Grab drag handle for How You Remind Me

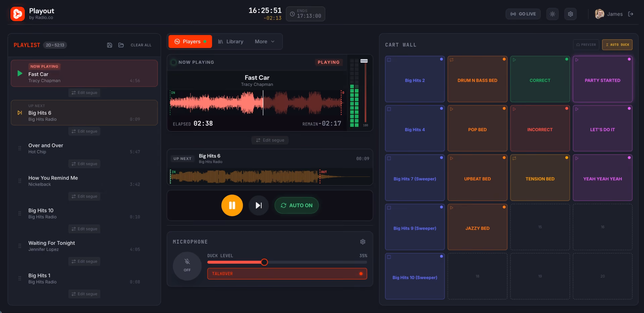pyautogui.click(x=20, y=180)
